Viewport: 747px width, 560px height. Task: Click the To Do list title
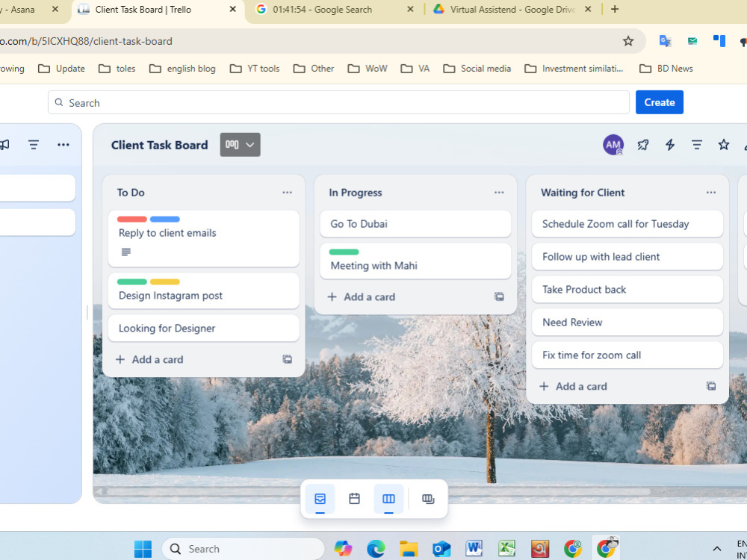(x=131, y=193)
